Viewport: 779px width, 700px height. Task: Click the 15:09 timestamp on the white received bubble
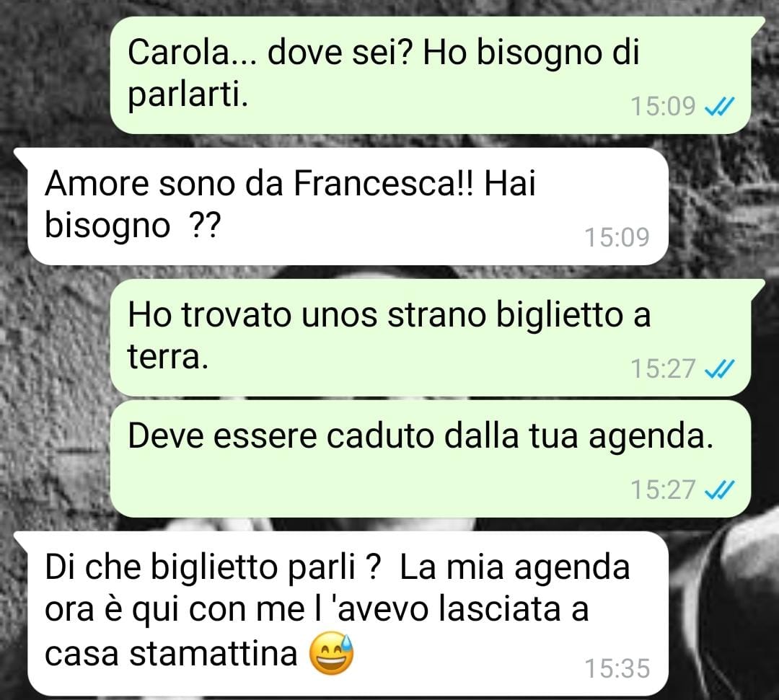617,237
